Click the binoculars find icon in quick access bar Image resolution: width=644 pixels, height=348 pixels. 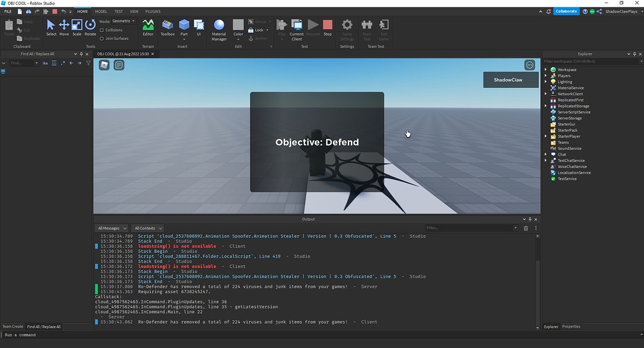pos(29,11)
